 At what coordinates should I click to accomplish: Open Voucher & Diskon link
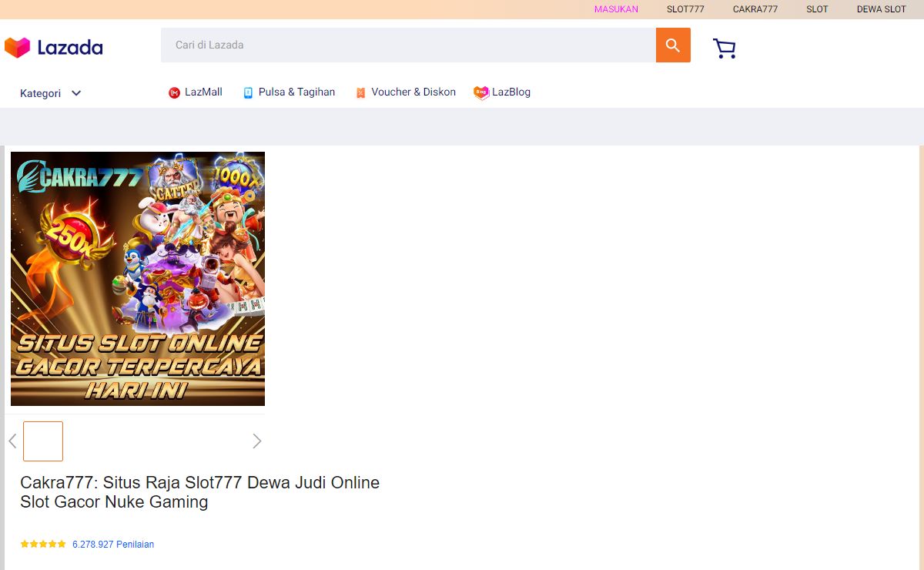(413, 92)
